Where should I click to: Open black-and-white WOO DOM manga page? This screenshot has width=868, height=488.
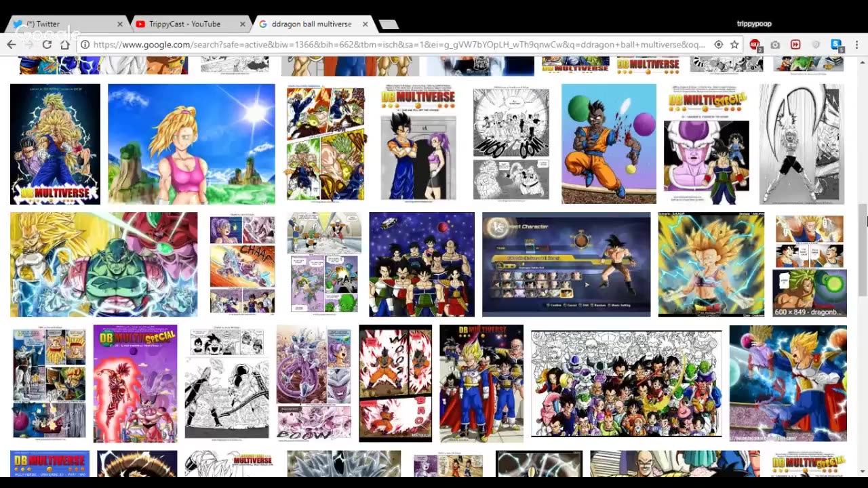point(511,144)
